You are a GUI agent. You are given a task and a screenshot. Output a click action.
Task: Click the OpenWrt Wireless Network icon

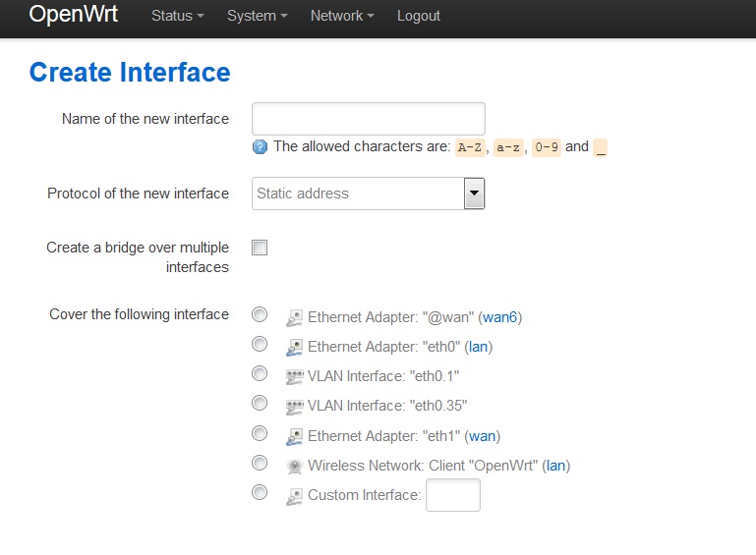pos(294,467)
